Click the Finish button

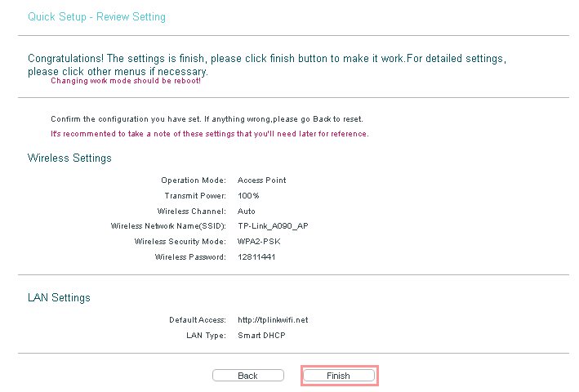[x=338, y=376]
